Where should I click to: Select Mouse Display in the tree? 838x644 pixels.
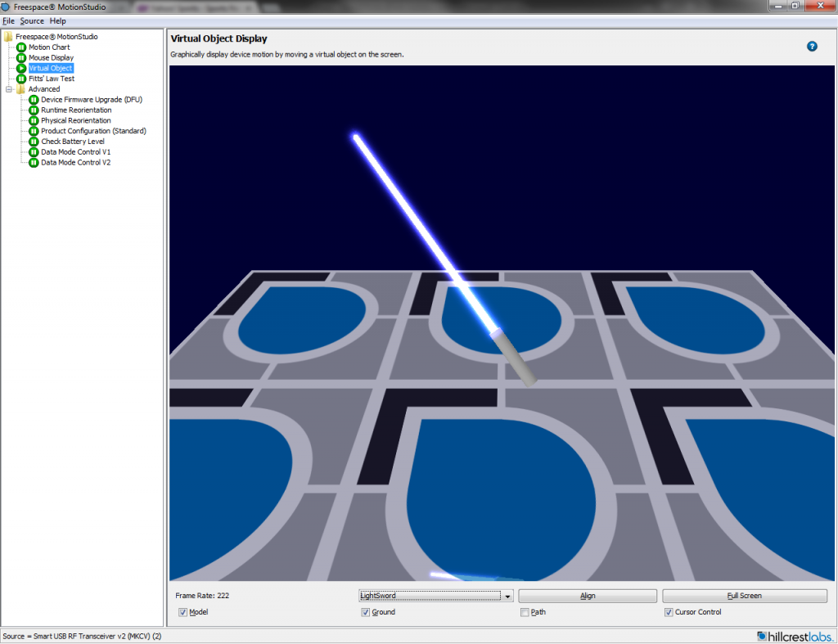[x=52, y=58]
